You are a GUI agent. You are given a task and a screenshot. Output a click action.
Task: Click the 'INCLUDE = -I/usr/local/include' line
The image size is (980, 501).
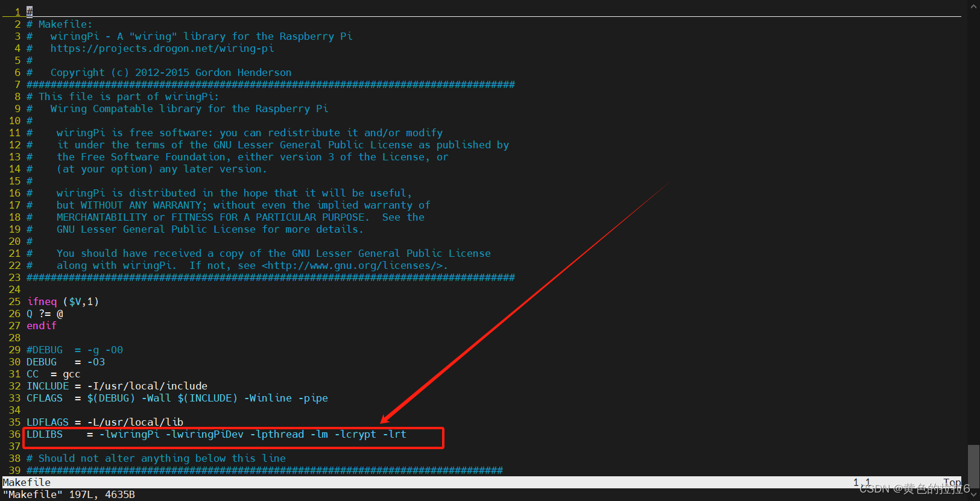(x=117, y=386)
